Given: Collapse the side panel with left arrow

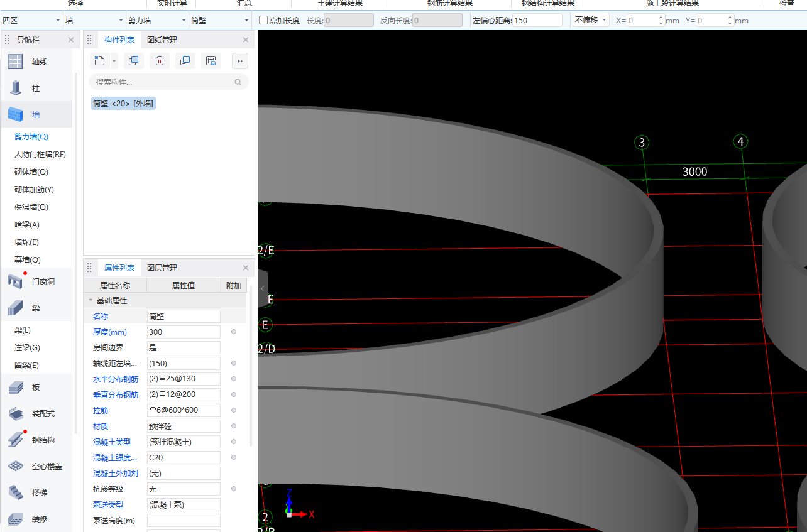Looking at the screenshot, I should tap(263, 288).
